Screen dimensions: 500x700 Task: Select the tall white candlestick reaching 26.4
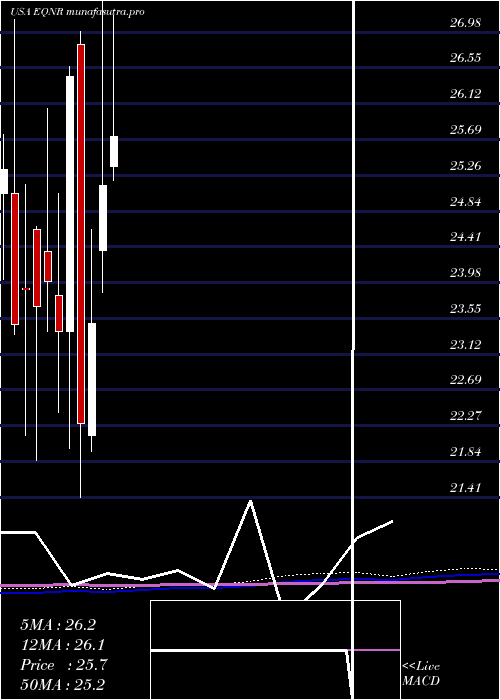70,204
